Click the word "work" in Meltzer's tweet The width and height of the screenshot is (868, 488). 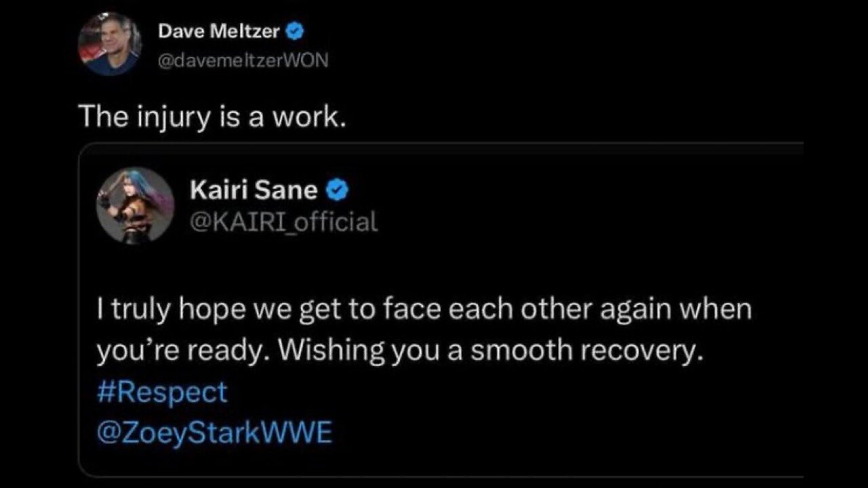click(311, 117)
